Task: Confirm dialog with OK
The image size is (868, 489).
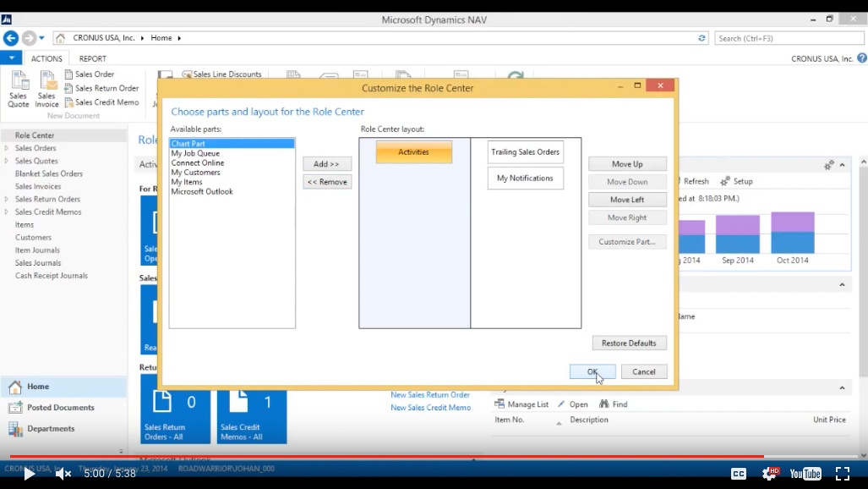Action: coord(592,372)
